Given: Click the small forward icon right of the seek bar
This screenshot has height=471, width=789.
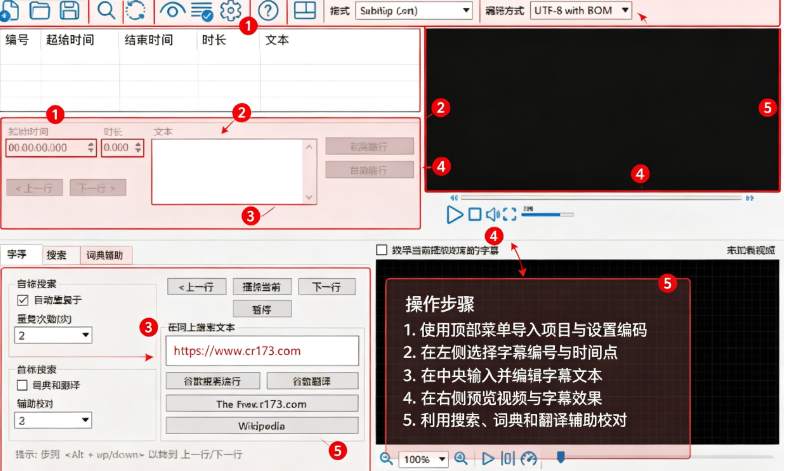Looking at the screenshot, I should [x=750, y=198].
